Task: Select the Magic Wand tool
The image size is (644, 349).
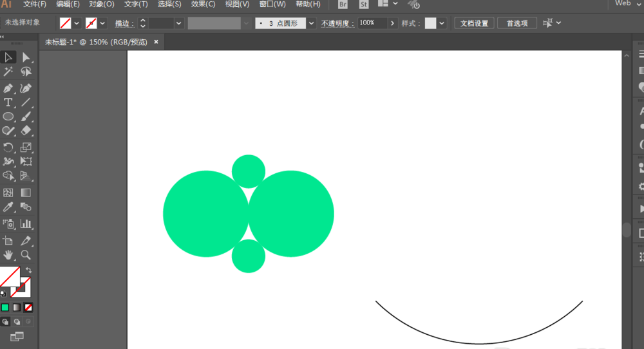Action: click(8, 72)
